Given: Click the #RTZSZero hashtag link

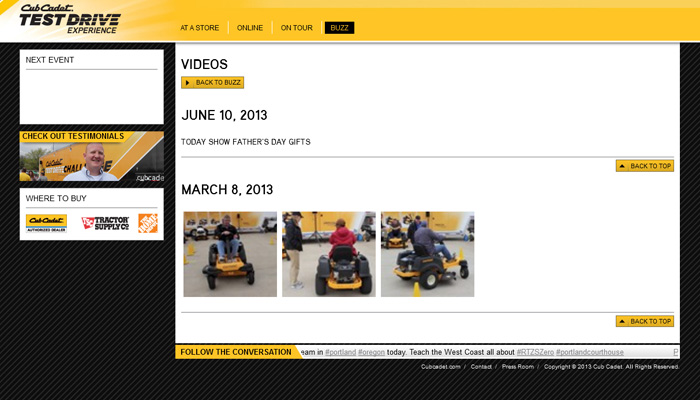Looking at the screenshot, I should 535,352.
